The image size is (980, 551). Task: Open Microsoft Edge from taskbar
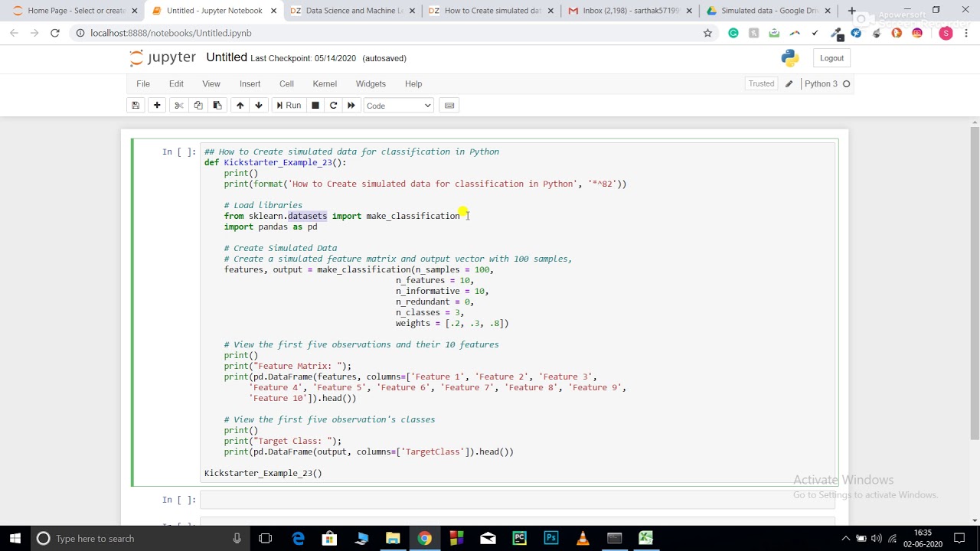(x=299, y=538)
